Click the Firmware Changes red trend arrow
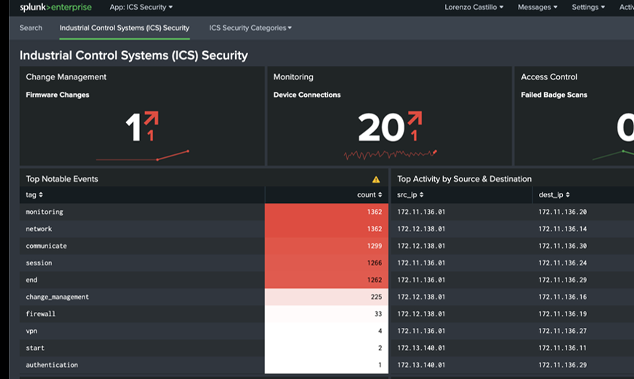 point(151,118)
